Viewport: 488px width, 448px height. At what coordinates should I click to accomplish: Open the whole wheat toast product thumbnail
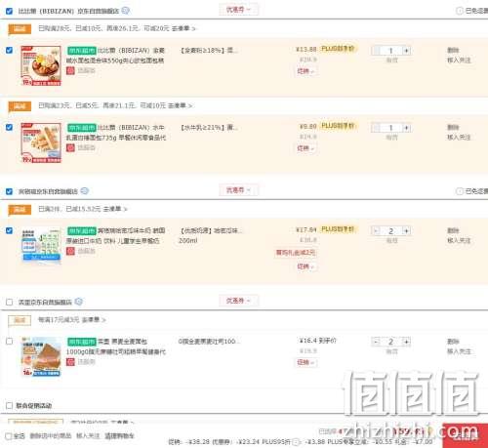(41, 356)
